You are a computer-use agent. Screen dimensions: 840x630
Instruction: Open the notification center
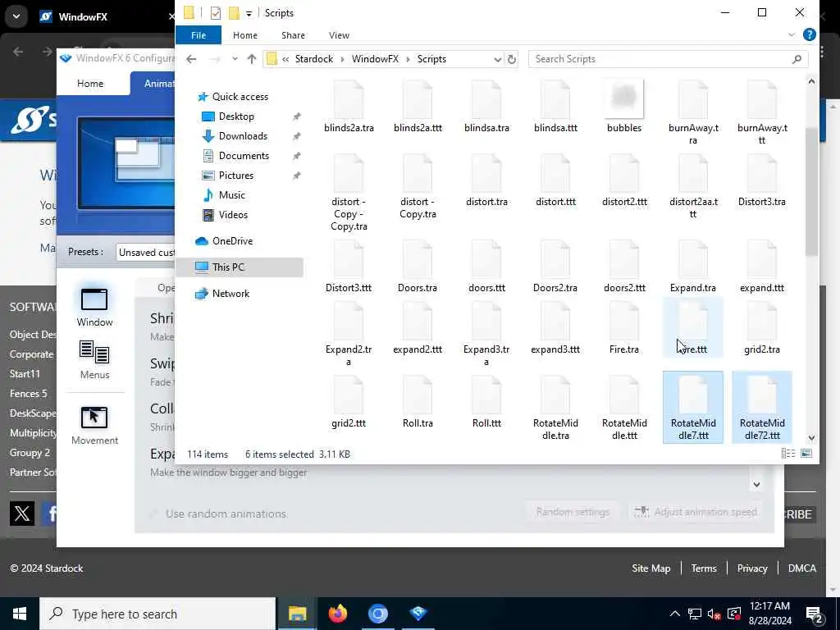815,614
